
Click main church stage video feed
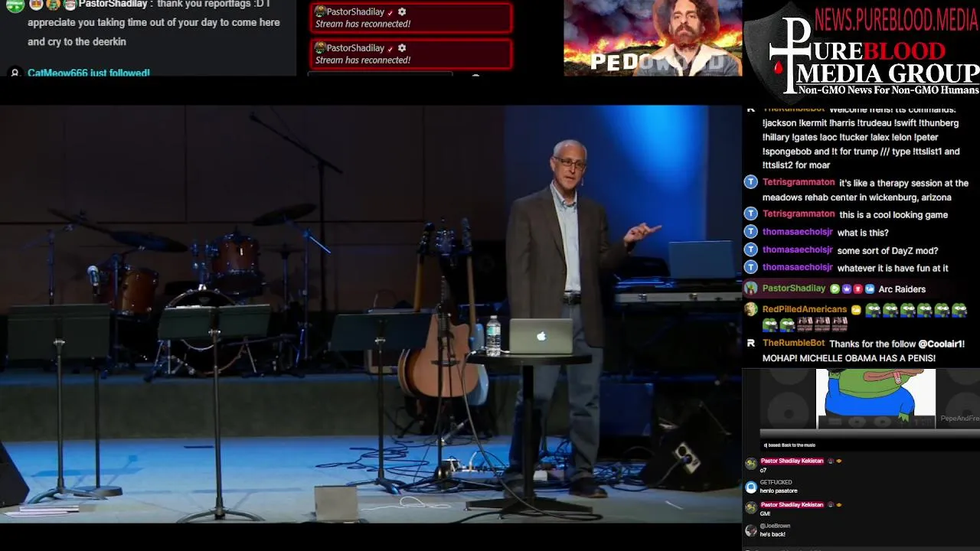[371, 314]
